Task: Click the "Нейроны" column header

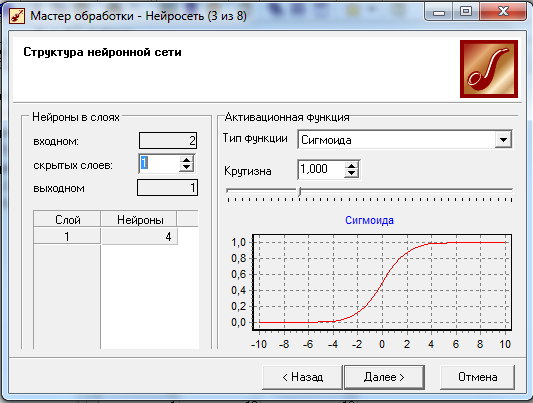Action: pyautogui.click(x=139, y=220)
